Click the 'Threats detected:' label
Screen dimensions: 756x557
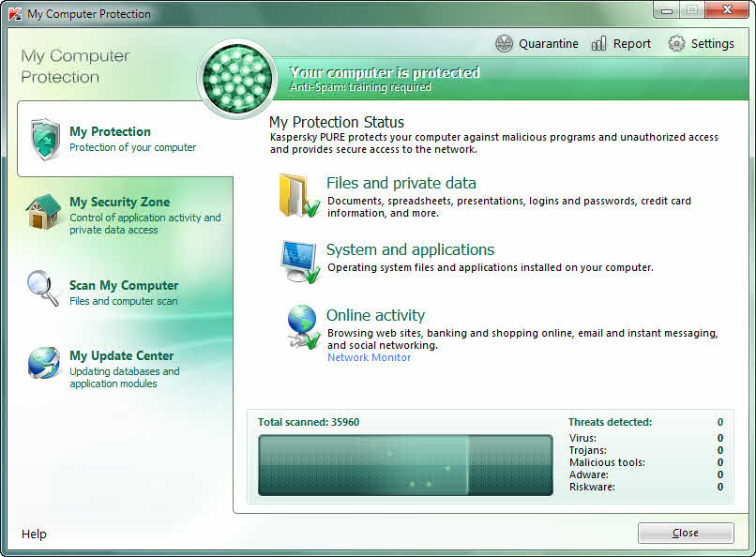pos(610,422)
